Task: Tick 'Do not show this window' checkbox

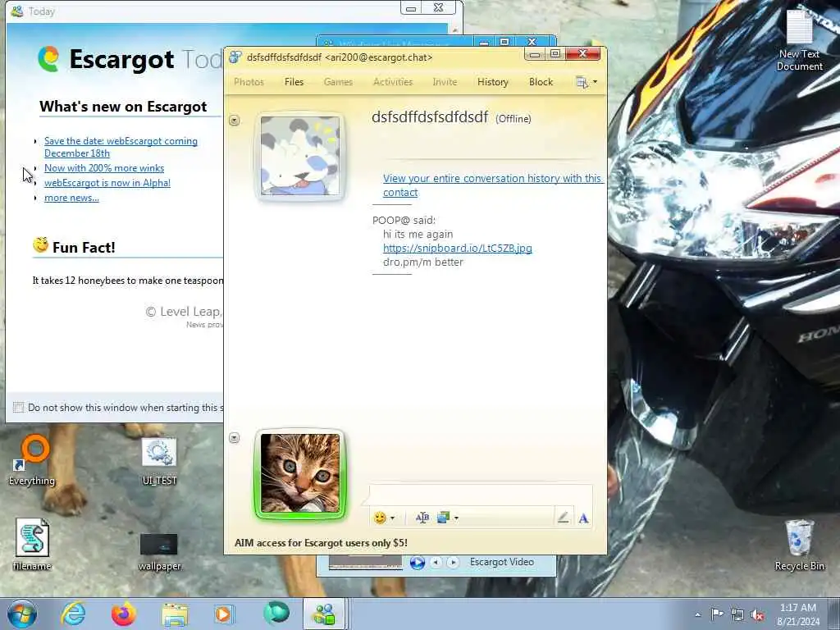Action: (19, 407)
